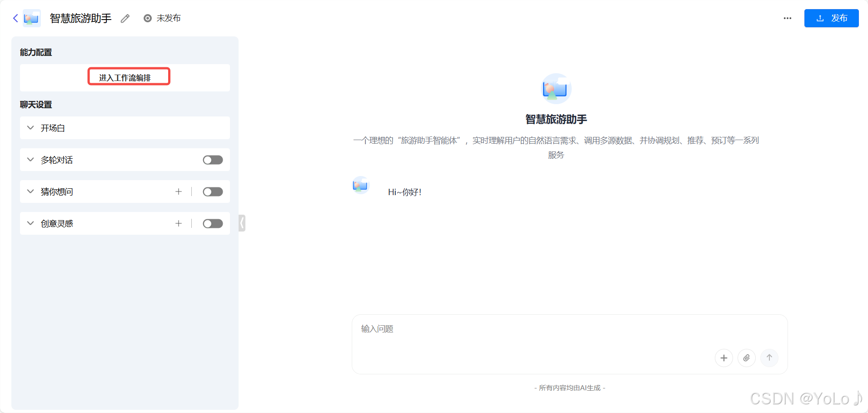Click the assistant description paragraph
The width and height of the screenshot is (868, 413).
(556, 147)
